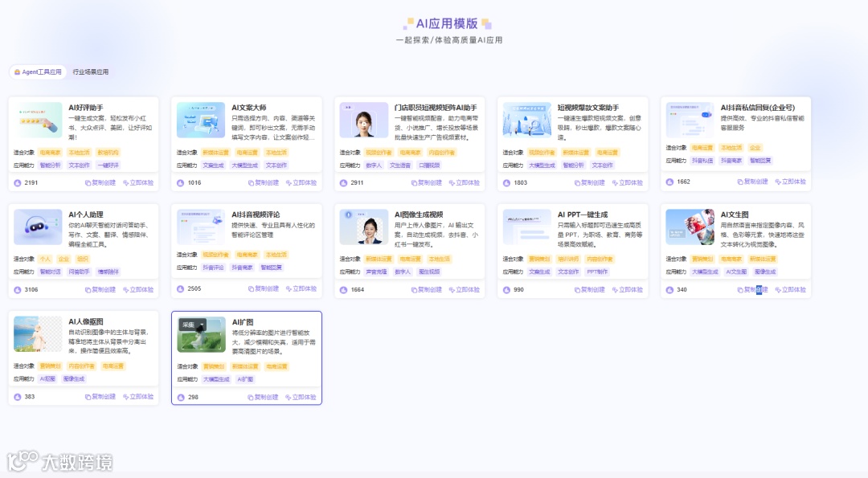868x478 pixels.
Task: Click the AI文案大师 preview image
Action: pyautogui.click(x=201, y=120)
